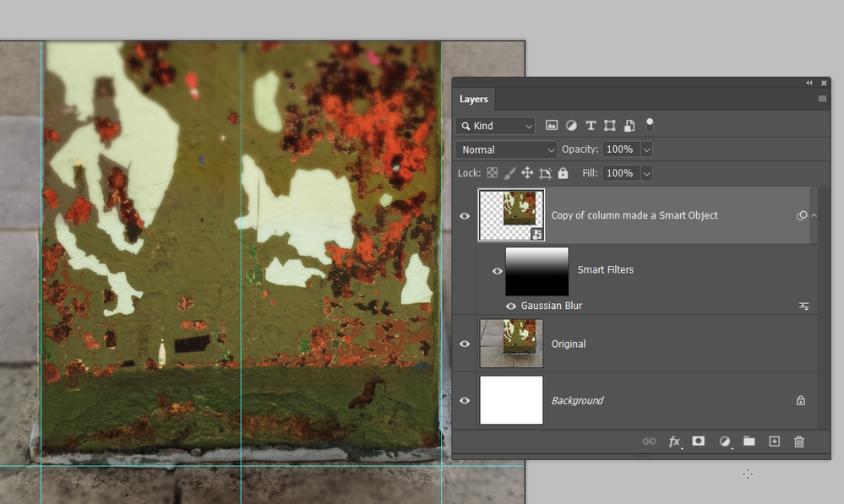This screenshot has width=844, height=504.
Task: Open the Normal blend mode dropdown
Action: point(506,149)
